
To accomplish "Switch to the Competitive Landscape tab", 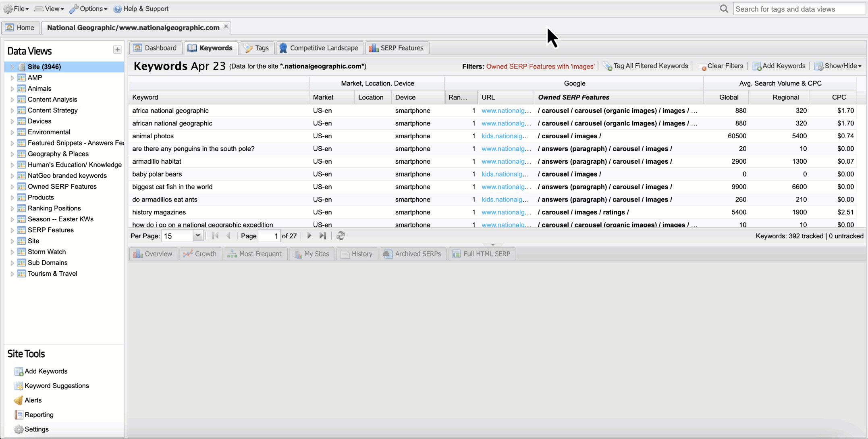I will pos(320,48).
